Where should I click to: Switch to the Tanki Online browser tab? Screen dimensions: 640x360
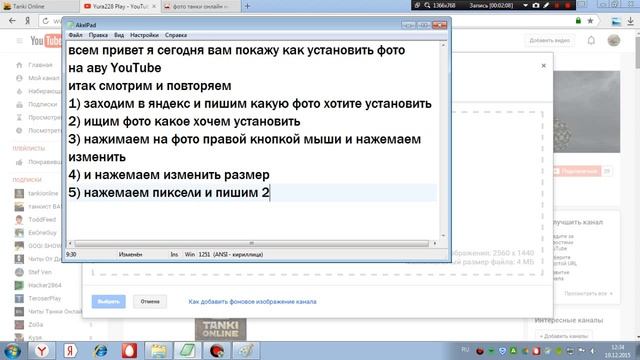click(39, 6)
